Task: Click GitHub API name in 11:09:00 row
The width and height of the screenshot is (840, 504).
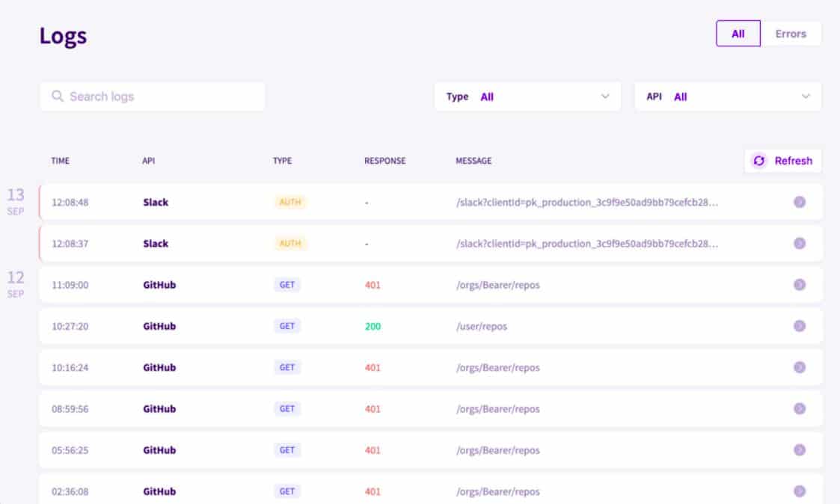Action: 159,284
